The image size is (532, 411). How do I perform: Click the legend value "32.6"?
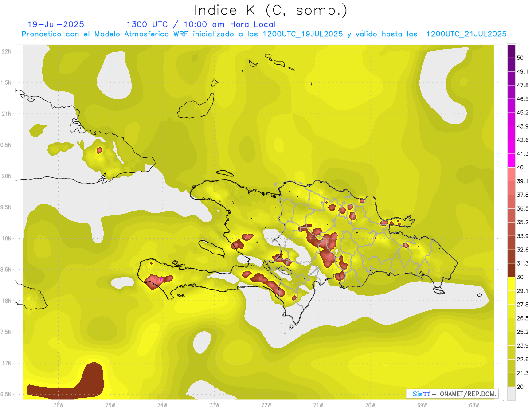(x=523, y=250)
